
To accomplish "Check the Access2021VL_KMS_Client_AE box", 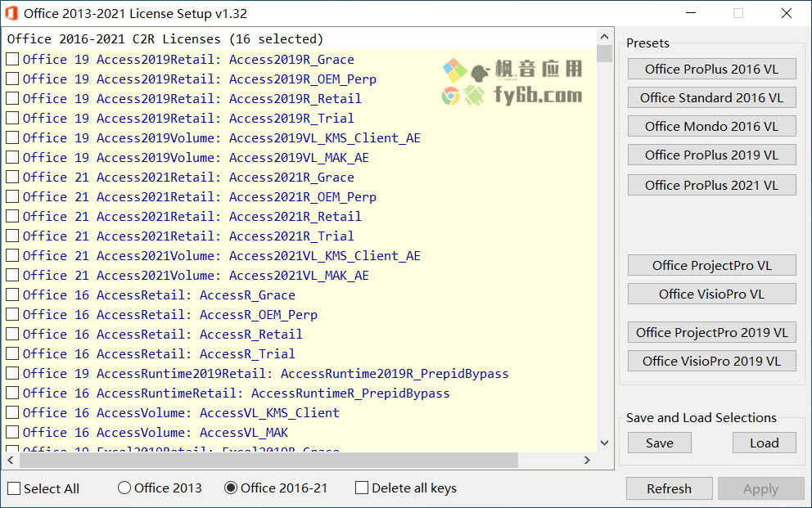I will click(x=12, y=255).
